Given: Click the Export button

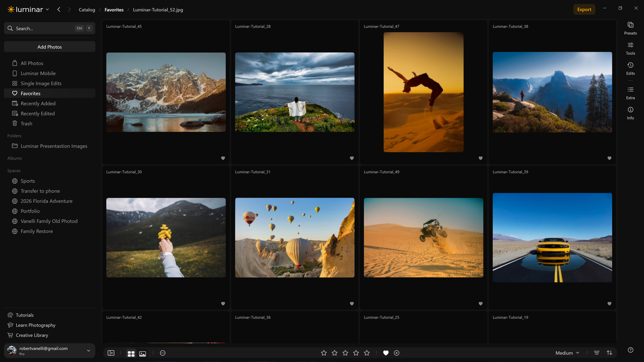Looking at the screenshot, I should pos(584,10).
